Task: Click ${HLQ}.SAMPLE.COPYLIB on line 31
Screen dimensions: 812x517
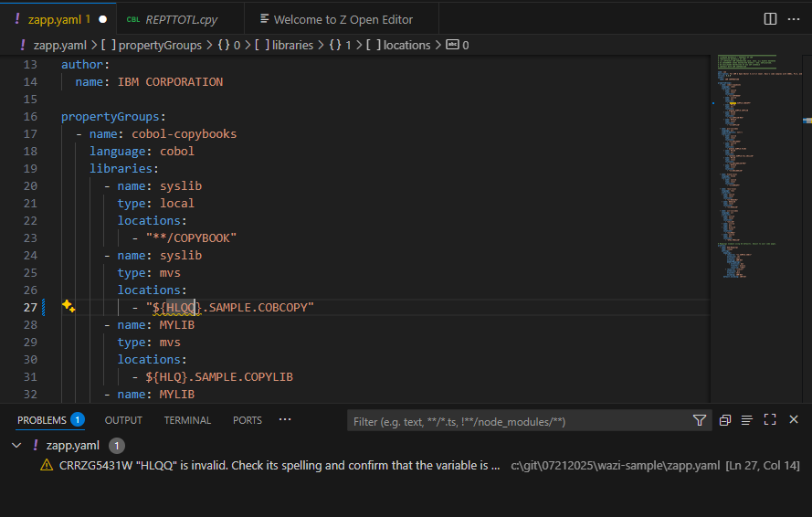Action: click(x=219, y=376)
